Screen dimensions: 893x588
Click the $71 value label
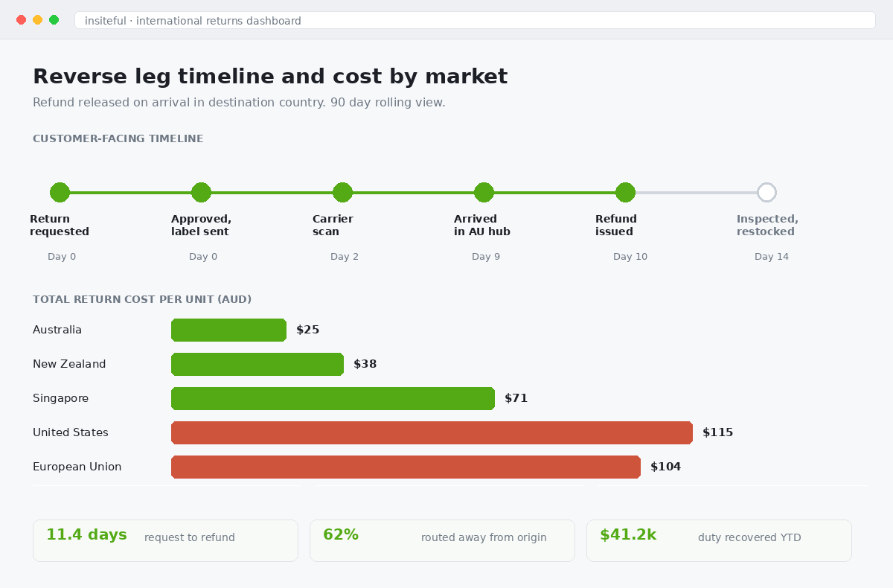516,398
